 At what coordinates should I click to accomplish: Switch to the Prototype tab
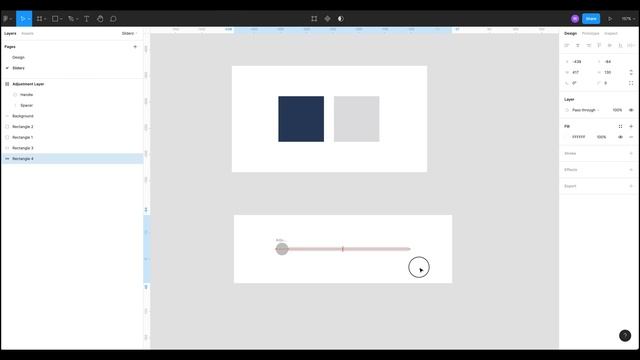click(590, 33)
